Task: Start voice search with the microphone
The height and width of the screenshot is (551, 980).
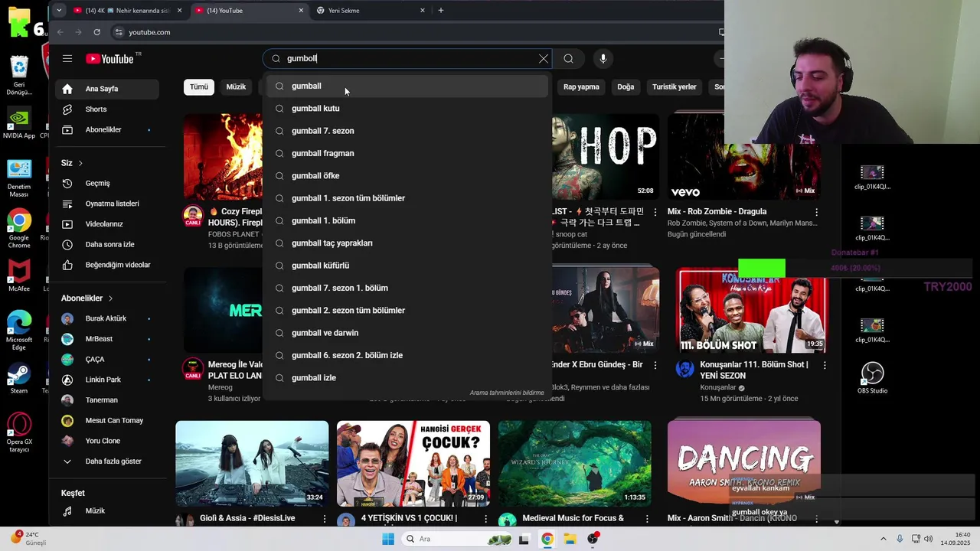Action: (603, 59)
